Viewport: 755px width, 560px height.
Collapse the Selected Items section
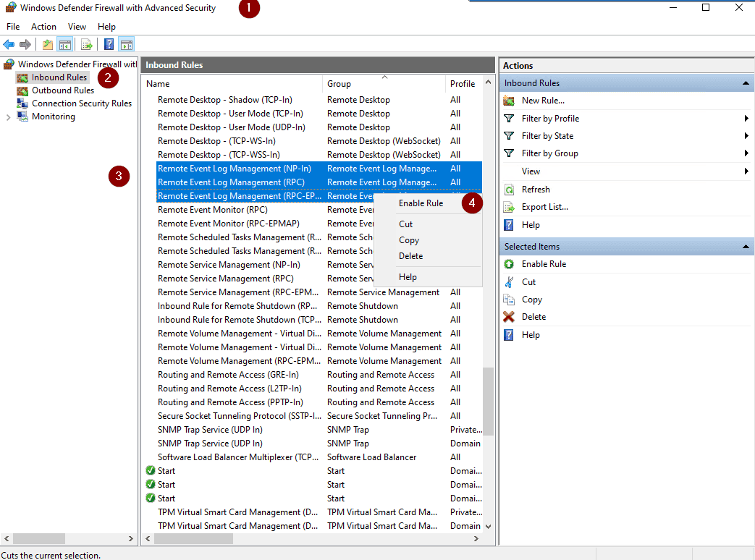coord(746,247)
